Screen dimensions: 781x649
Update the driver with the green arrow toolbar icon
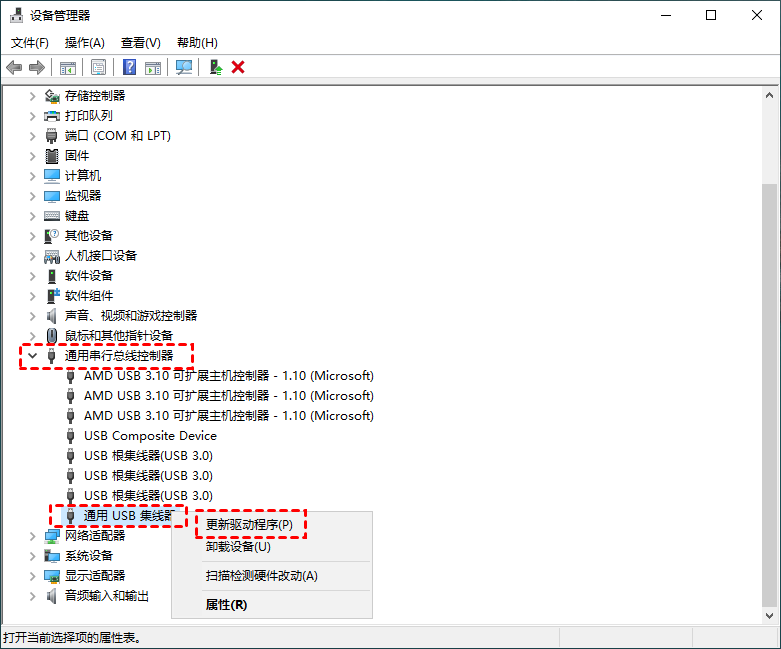pos(216,67)
